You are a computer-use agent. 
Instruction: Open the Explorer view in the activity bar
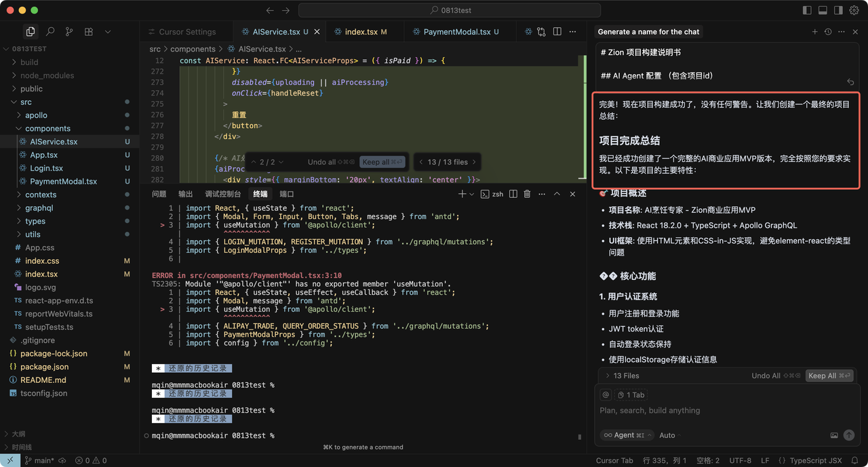pyautogui.click(x=31, y=31)
